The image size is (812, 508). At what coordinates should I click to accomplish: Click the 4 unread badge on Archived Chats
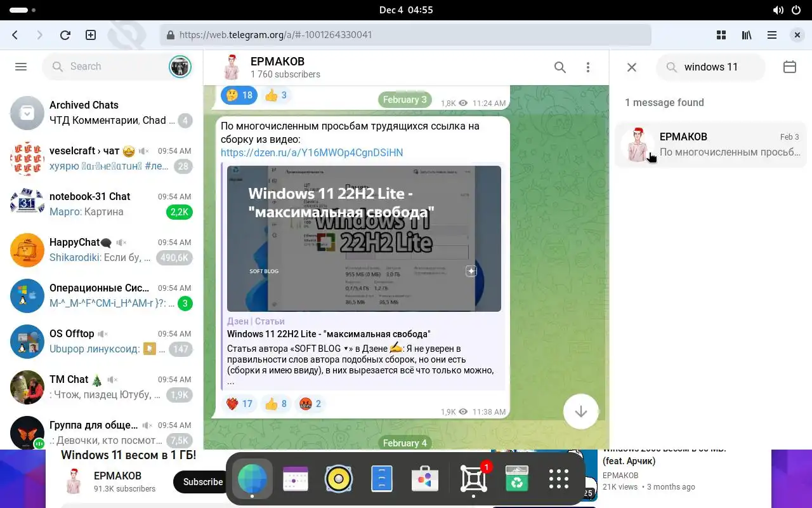click(x=185, y=121)
